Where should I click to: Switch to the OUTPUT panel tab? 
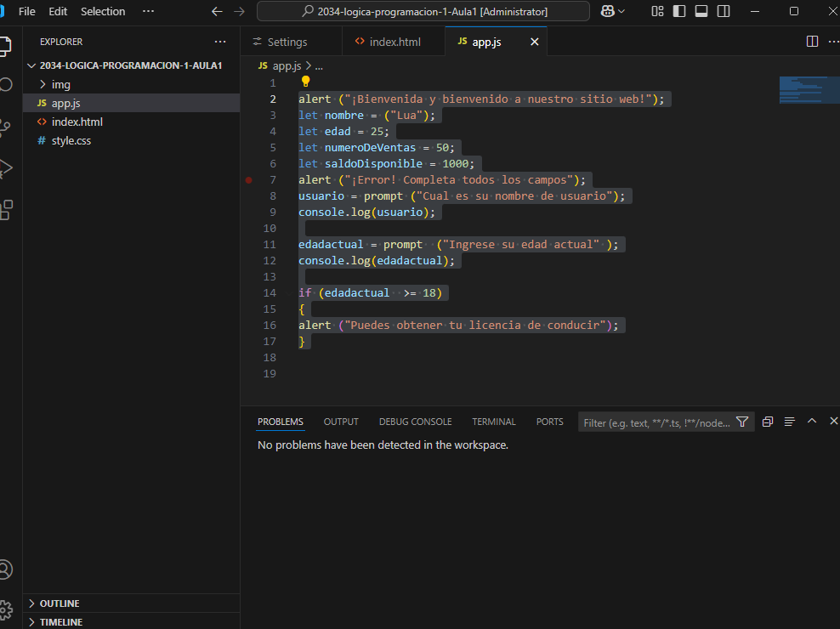(x=341, y=422)
